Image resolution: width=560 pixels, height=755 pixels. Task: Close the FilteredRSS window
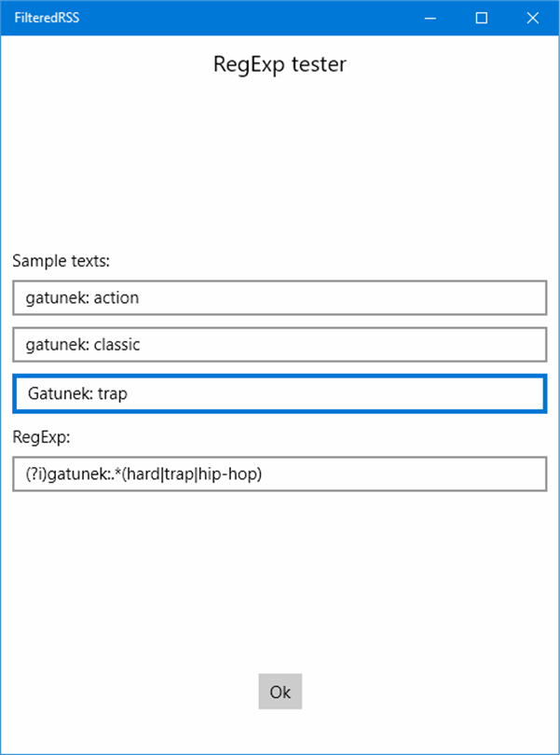tap(533, 18)
